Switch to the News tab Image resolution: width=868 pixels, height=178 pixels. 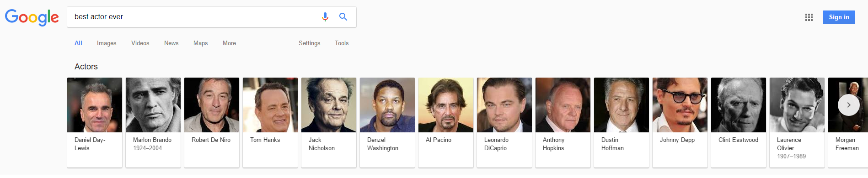(171, 43)
